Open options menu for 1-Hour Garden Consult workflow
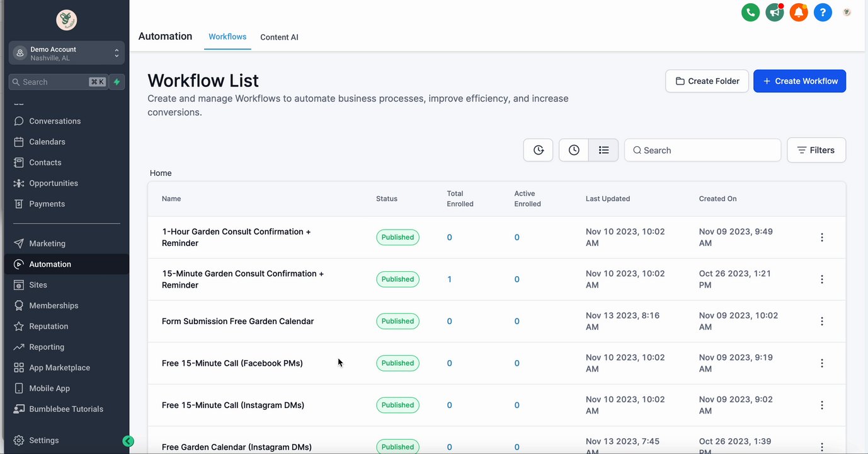The width and height of the screenshot is (868, 454). click(822, 238)
